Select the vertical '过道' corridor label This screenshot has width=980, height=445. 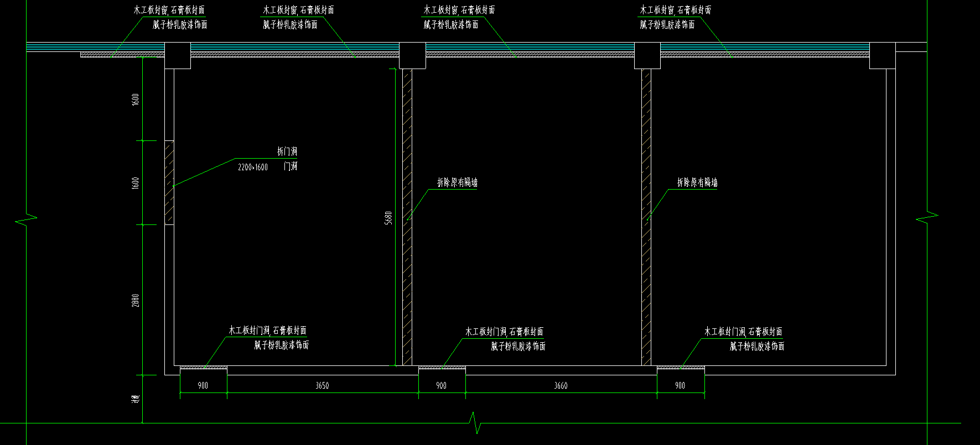pyautogui.click(x=136, y=399)
